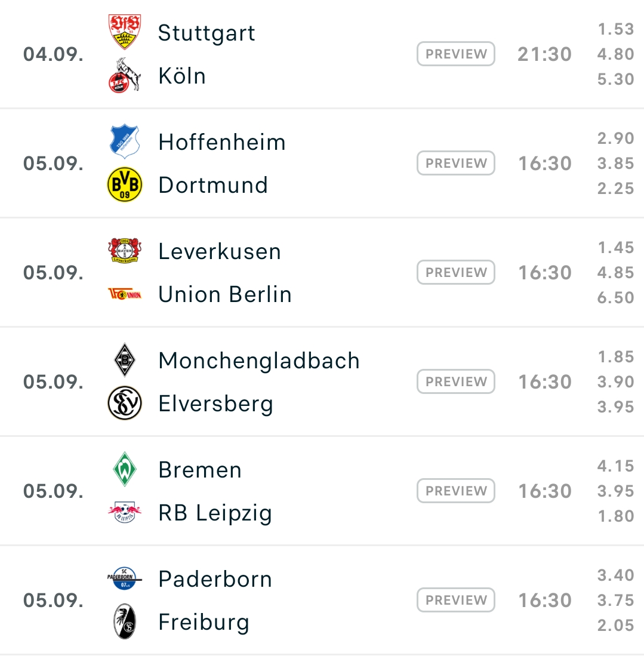This screenshot has height=656, width=644.
Task: Click the Union Berlin logo
Action: 125,294
